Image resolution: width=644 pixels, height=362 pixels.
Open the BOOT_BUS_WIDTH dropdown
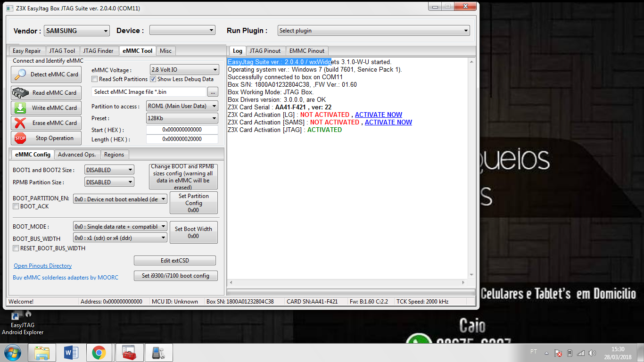point(120,238)
